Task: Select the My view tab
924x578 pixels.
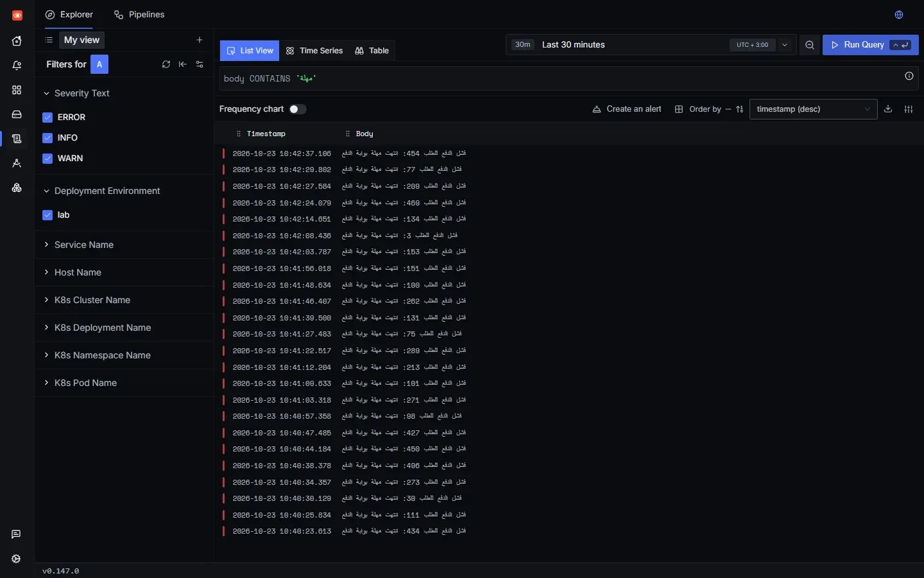Action: pyautogui.click(x=82, y=40)
